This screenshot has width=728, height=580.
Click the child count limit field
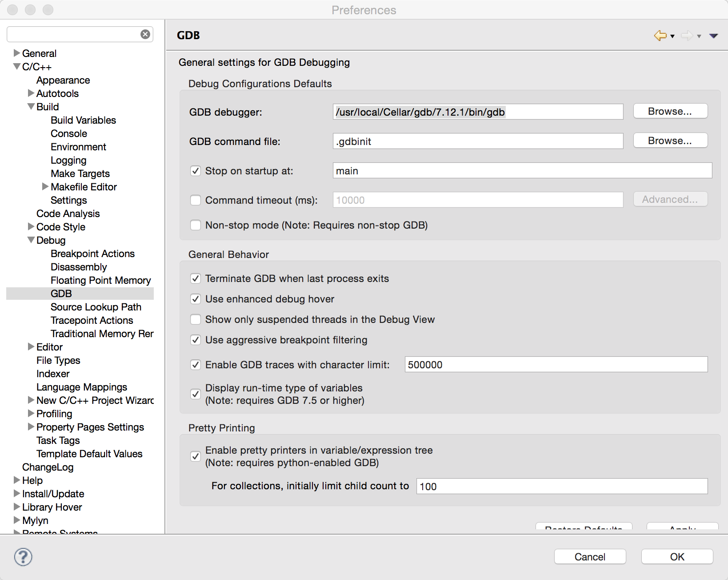[x=562, y=486]
